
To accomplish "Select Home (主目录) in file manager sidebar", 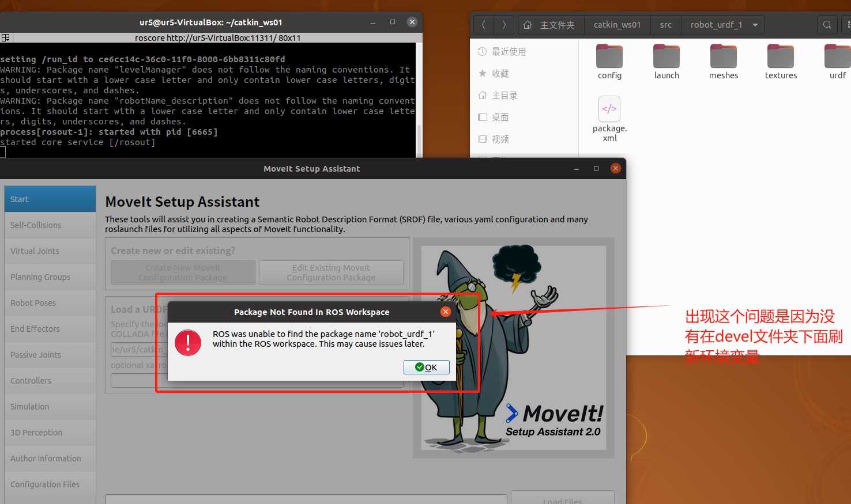I will point(524,96).
